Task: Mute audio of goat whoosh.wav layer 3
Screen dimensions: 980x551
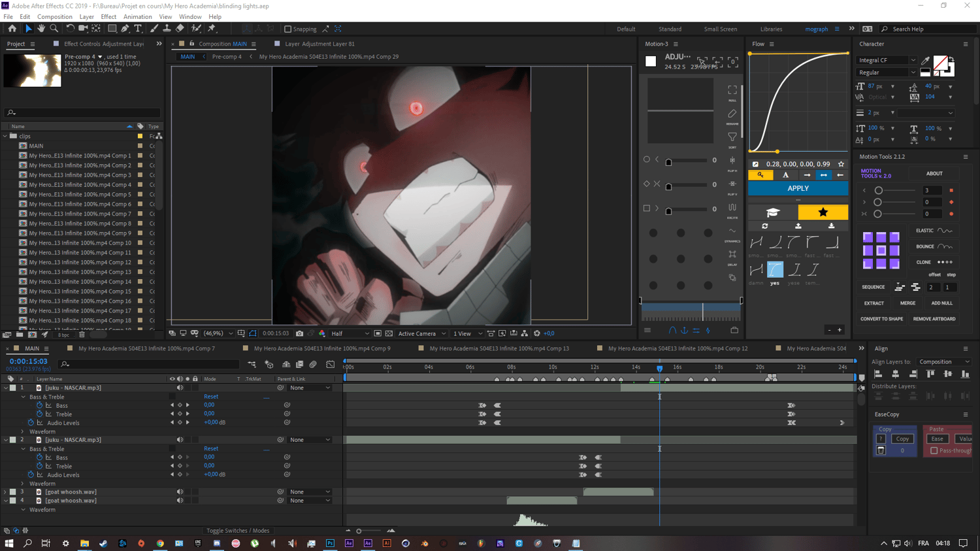Action: pyautogui.click(x=180, y=492)
